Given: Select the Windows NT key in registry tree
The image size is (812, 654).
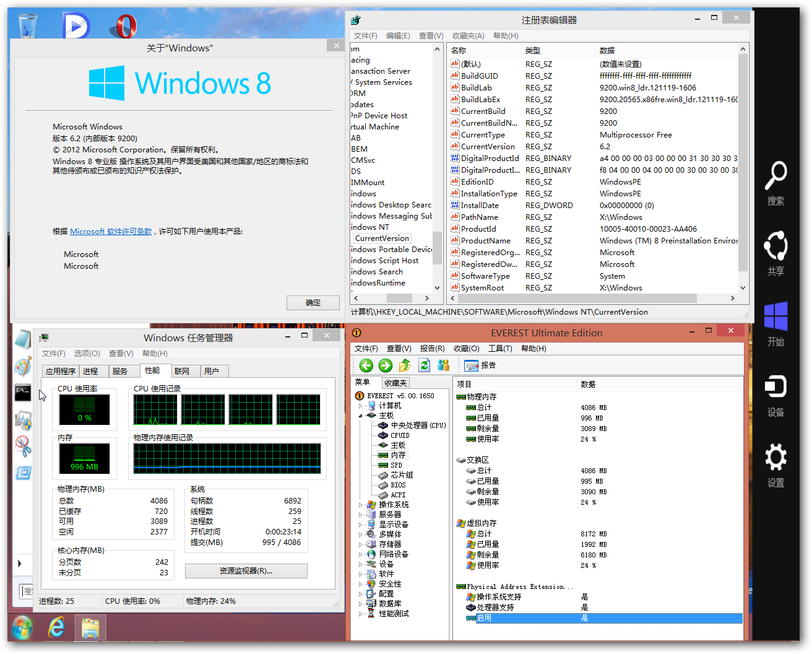Looking at the screenshot, I should tap(370, 227).
